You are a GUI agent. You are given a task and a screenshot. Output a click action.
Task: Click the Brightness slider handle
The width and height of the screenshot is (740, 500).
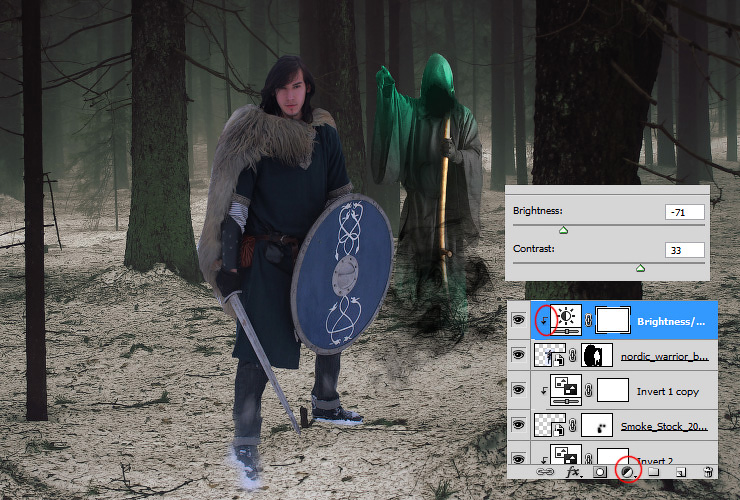pyautogui.click(x=563, y=230)
